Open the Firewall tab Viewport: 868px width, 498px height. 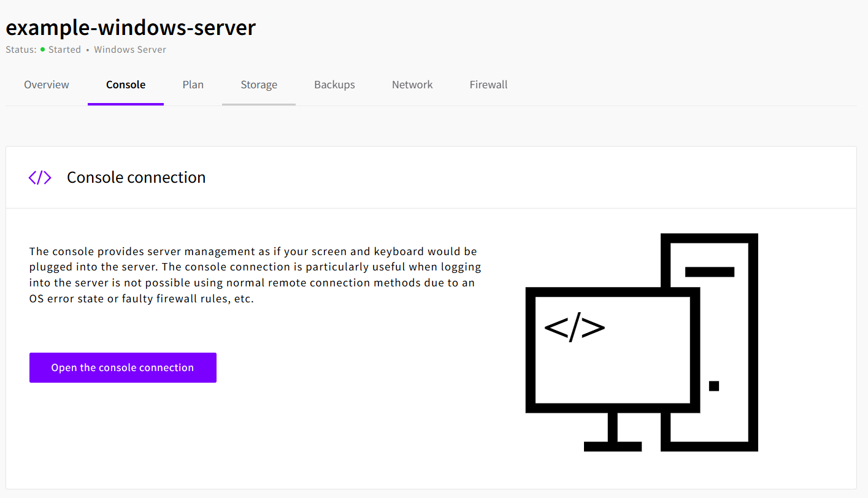point(488,85)
